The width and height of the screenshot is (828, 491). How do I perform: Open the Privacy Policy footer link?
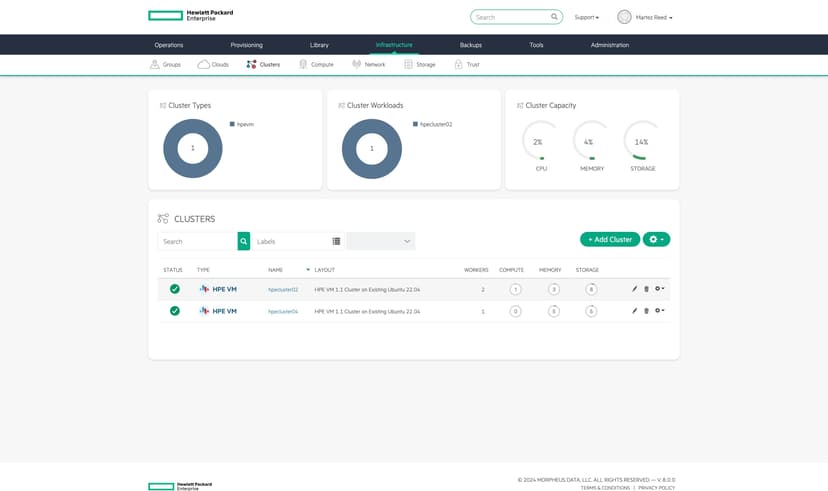click(656, 488)
